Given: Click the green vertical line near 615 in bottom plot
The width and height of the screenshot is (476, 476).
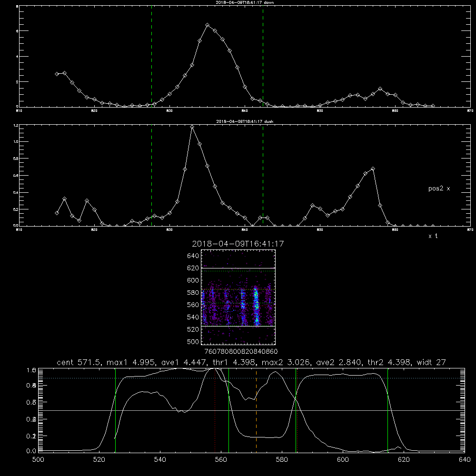Looking at the screenshot, I should 387,410.
